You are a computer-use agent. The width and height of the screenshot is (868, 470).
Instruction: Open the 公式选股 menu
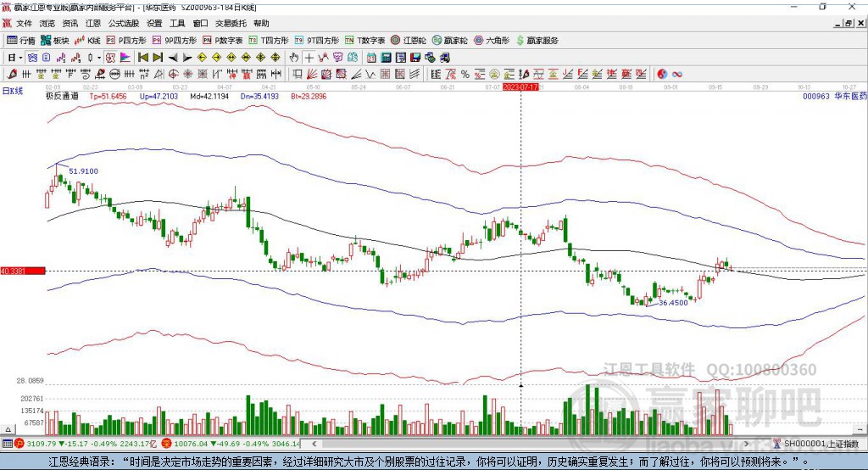click(124, 23)
